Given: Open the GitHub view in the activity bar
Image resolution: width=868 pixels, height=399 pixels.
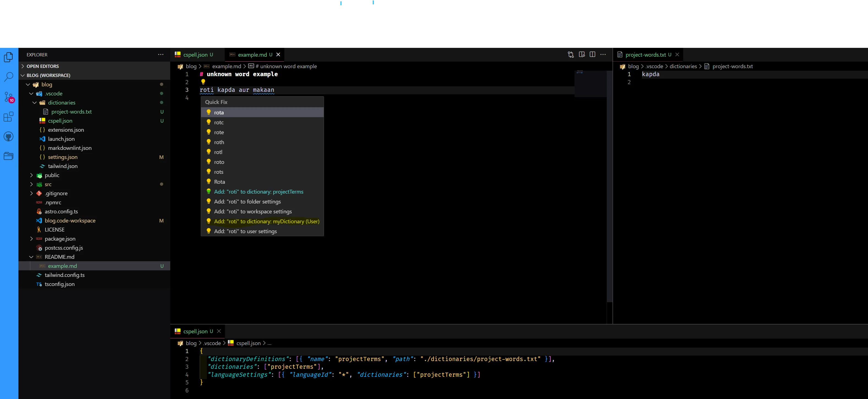Looking at the screenshot, I should point(9,136).
